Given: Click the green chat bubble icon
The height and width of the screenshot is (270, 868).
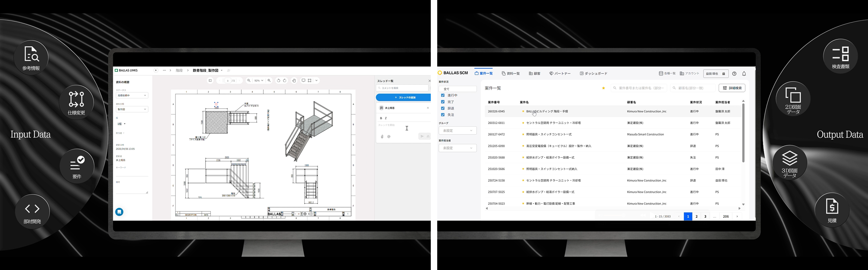Looking at the screenshot, I should click(x=119, y=212).
